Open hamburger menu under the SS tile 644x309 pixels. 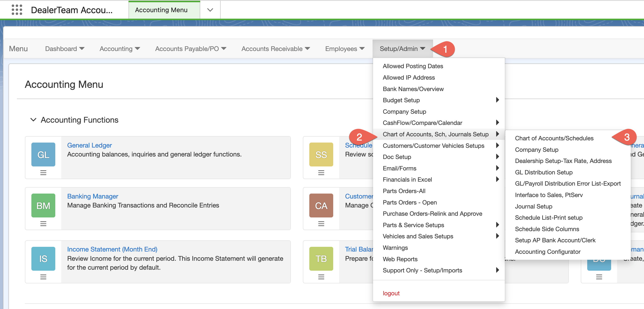(321, 173)
